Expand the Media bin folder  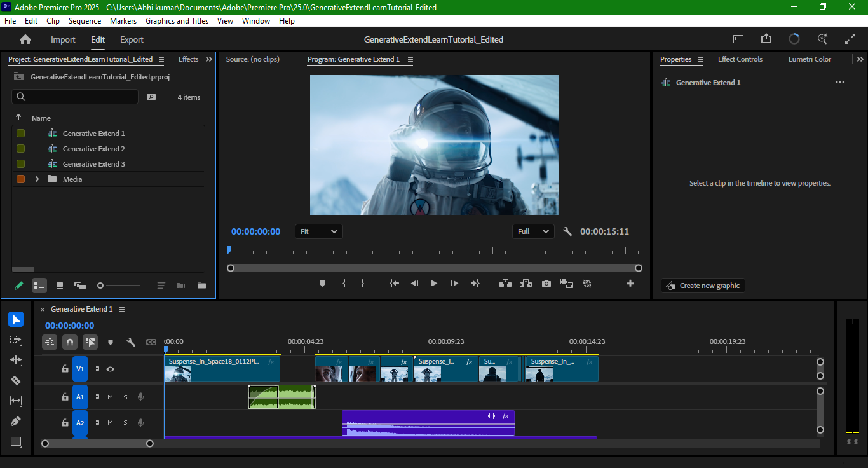point(37,179)
